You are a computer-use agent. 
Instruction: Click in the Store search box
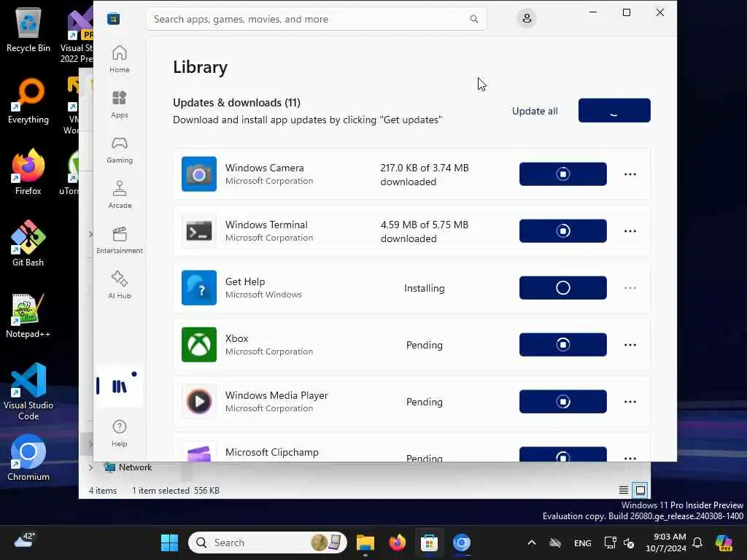tap(317, 19)
